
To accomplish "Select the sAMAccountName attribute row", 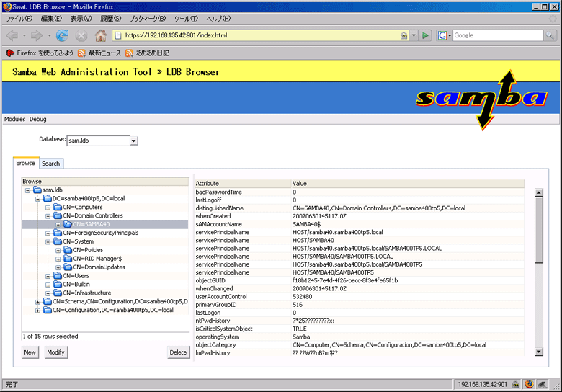I will (359, 224).
